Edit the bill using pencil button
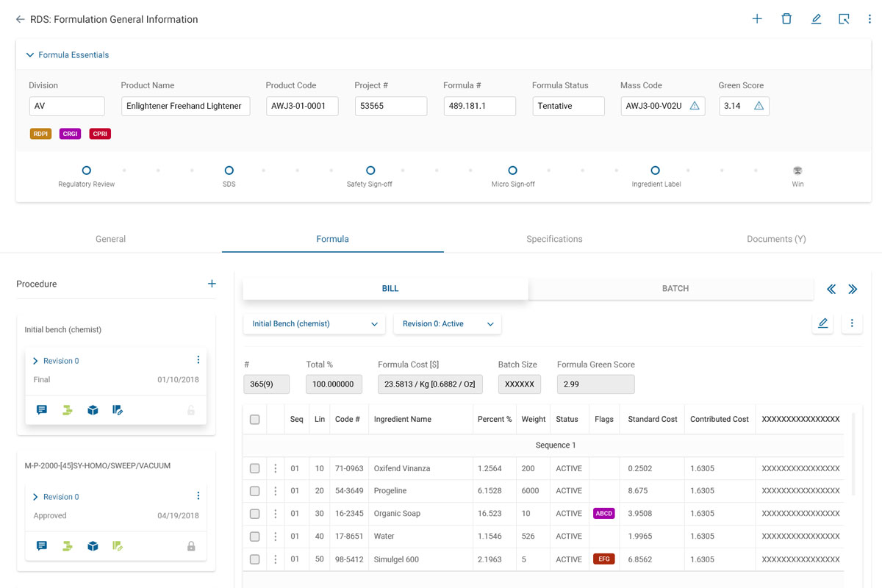Viewport: 882px width, 588px height. [x=822, y=323]
